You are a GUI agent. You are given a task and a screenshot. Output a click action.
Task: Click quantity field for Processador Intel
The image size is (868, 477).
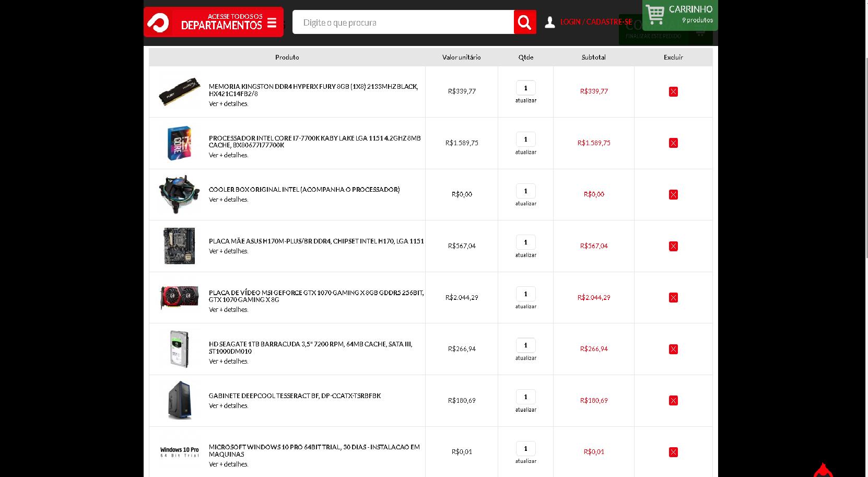click(526, 139)
